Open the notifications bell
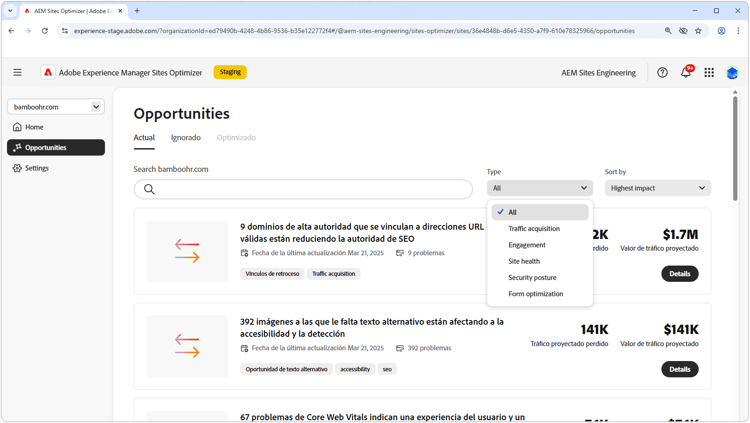 tap(686, 72)
